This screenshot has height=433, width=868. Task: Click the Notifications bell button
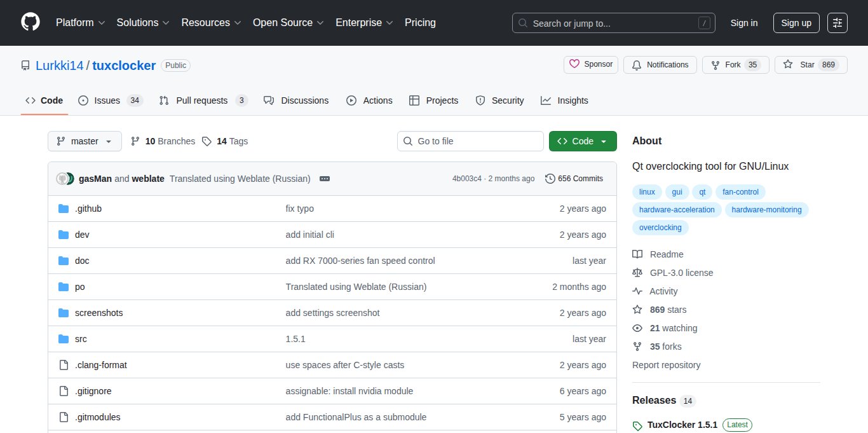click(x=660, y=65)
